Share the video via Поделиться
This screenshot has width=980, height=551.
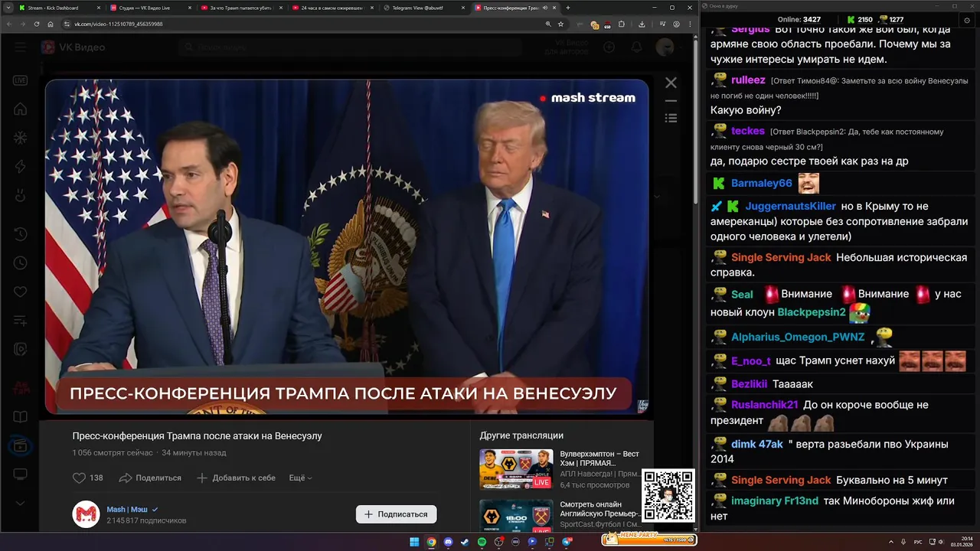click(150, 478)
